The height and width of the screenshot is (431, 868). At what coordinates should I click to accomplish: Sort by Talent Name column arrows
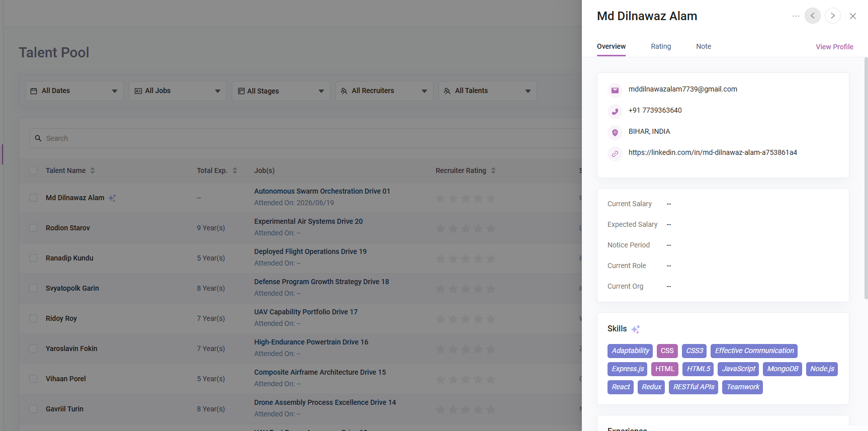[93, 170]
